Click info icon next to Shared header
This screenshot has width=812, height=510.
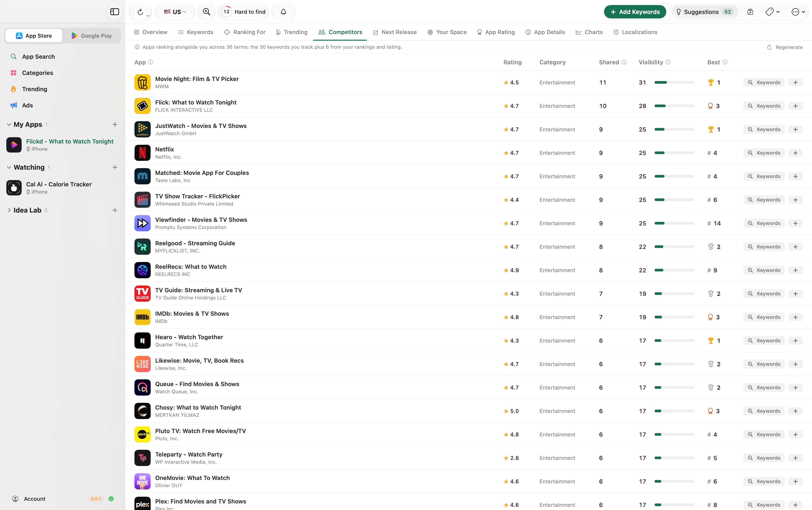(624, 62)
